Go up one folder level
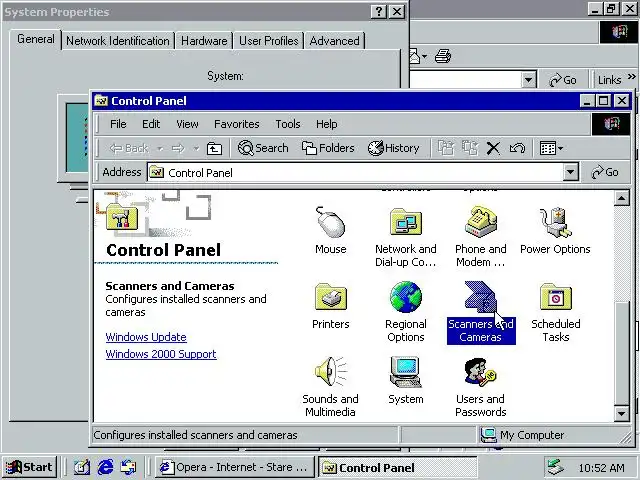 pos(214,148)
